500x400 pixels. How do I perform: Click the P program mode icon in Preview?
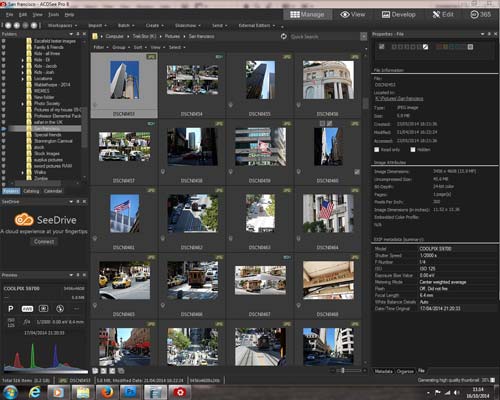click(11, 309)
